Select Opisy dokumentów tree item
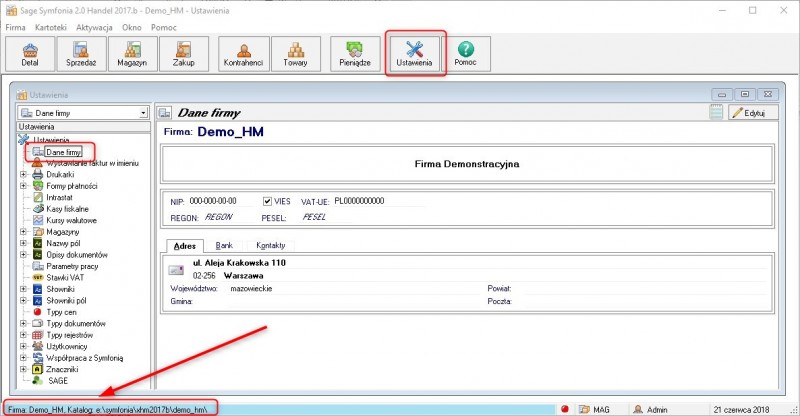This screenshot has height=416, width=800. pyautogui.click(x=77, y=255)
